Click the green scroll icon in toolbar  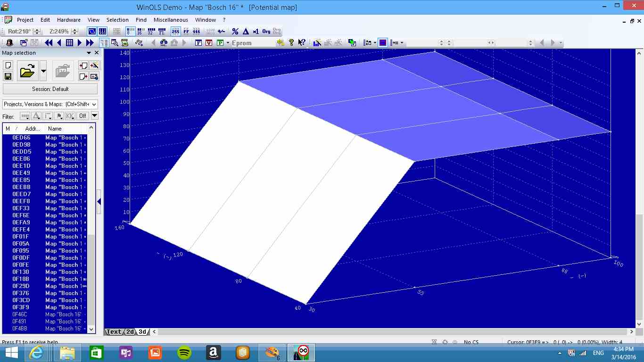[125, 43]
